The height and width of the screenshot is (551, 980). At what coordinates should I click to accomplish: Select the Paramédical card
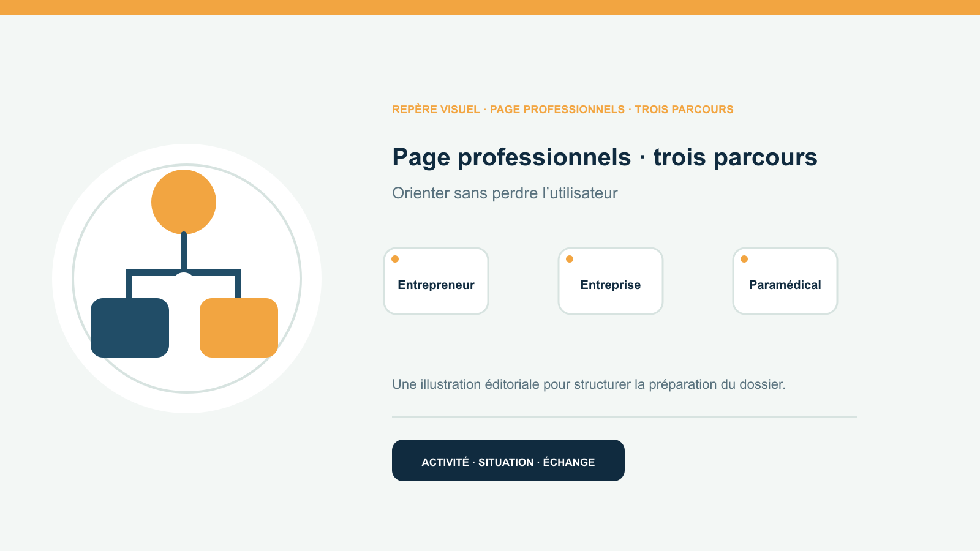pos(785,281)
